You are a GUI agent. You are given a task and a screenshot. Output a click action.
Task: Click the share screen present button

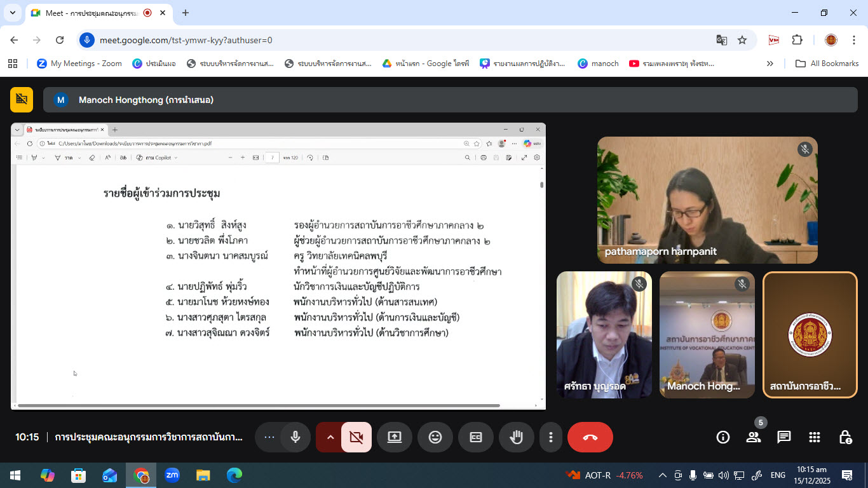[x=394, y=437]
